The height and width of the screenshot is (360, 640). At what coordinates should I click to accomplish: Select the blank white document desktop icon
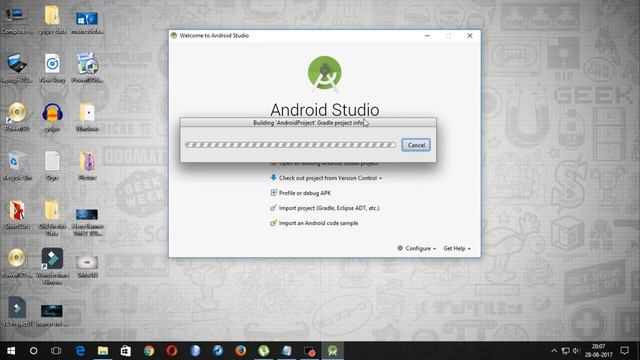(52, 165)
